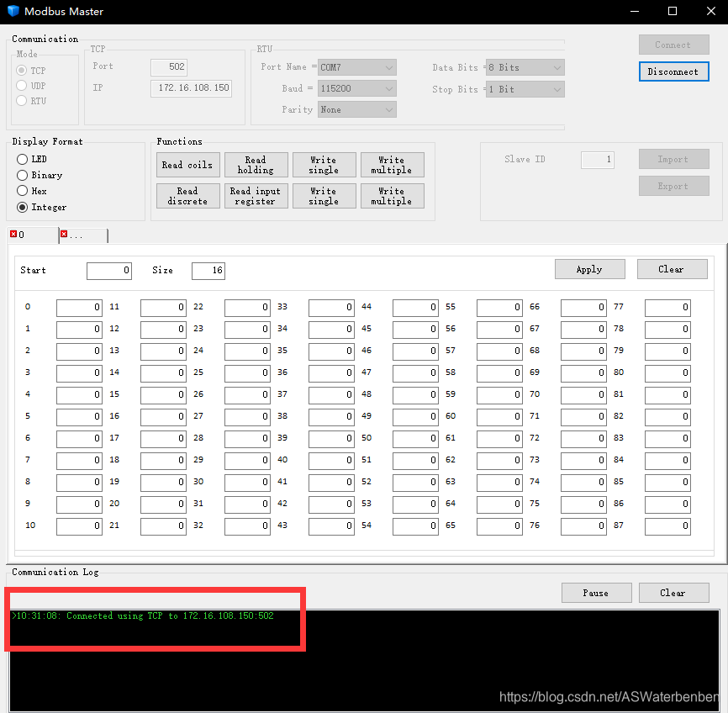This screenshot has width=728, height=713.
Task: Click the Size field showing 16
Action: [208, 271]
